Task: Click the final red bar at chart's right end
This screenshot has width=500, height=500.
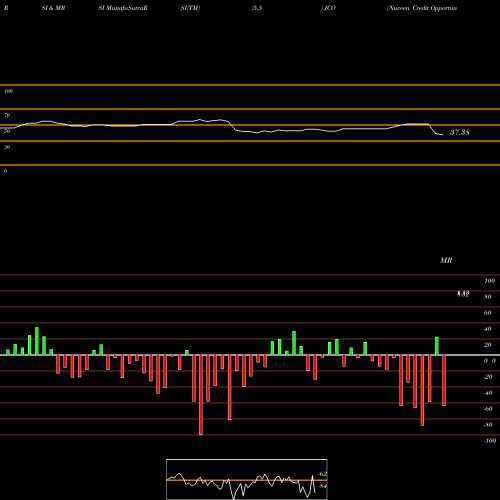Action: (x=444, y=380)
